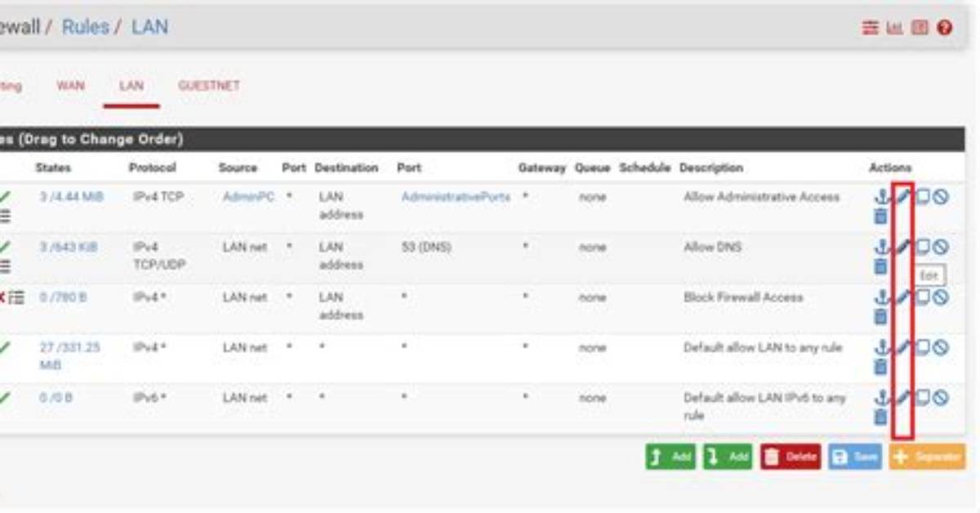Delete the Allow DNS rule via trash icon

pos(880,266)
